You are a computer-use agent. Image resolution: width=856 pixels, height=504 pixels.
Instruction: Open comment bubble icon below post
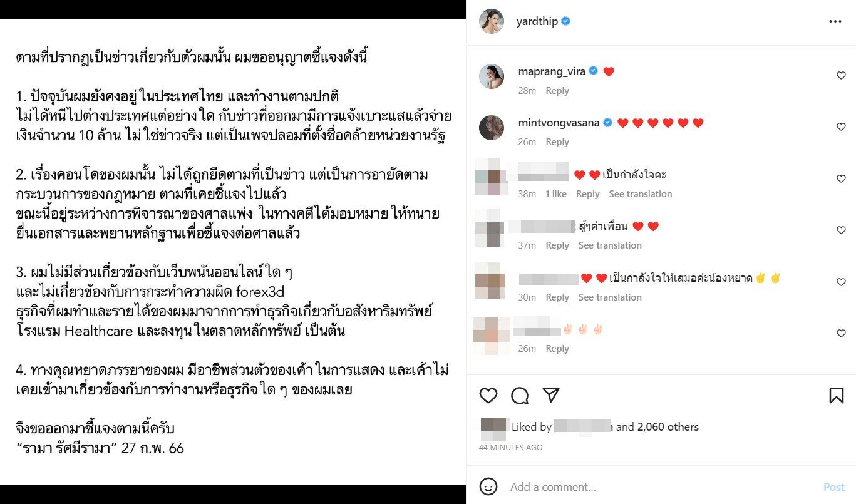click(520, 395)
